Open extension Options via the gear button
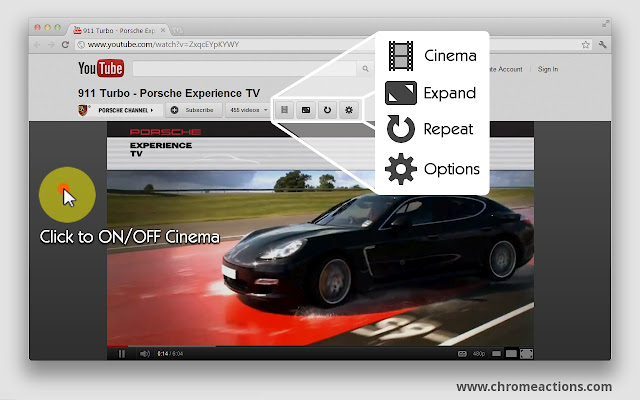This screenshot has height=400, width=640. pos(349,110)
